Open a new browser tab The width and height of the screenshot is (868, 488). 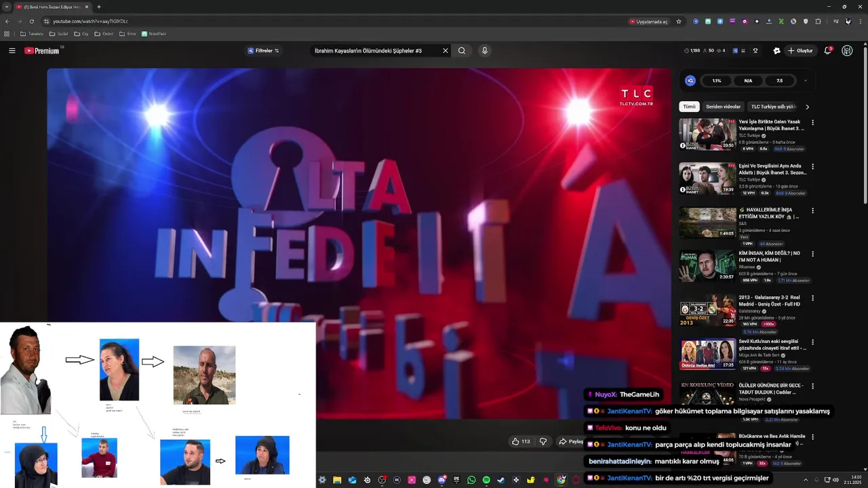[98, 7]
